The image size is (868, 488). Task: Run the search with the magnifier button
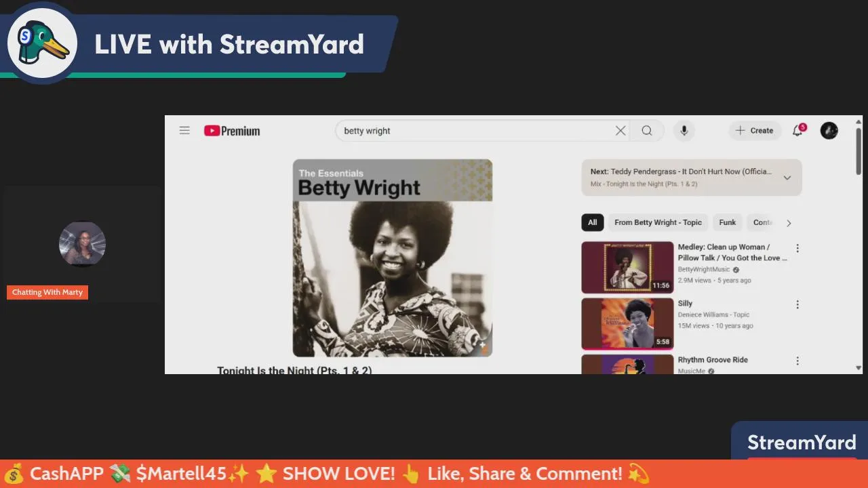click(647, 131)
